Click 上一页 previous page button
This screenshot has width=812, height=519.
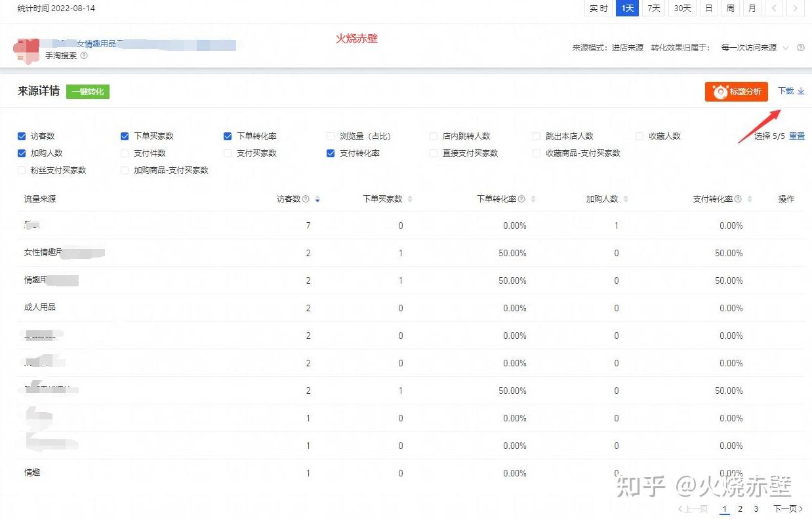coord(693,509)
